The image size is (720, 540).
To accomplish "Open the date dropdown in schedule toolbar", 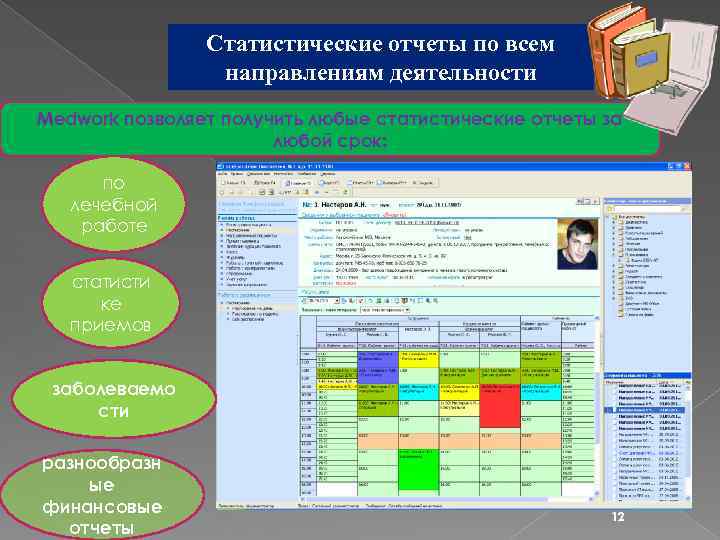I will pos(337,301).
